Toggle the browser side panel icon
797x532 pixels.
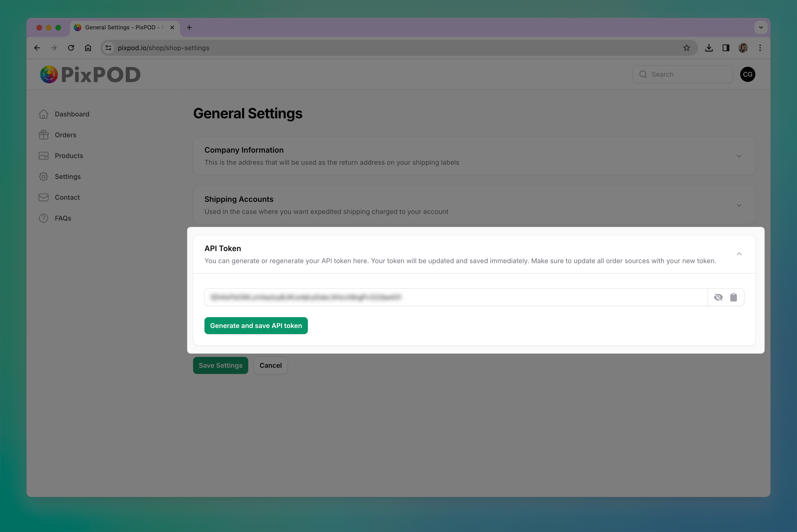pos(726,48)
